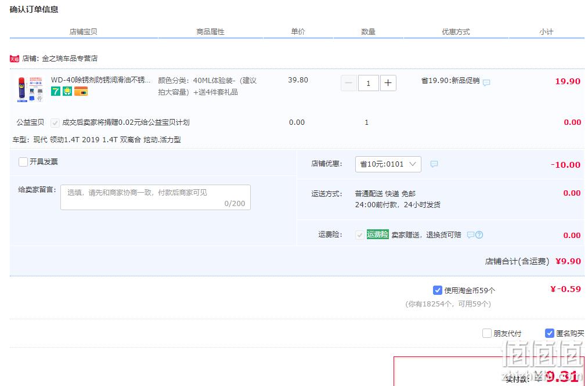Click the subtotal 19.90 in red

(x=568, y=81)
